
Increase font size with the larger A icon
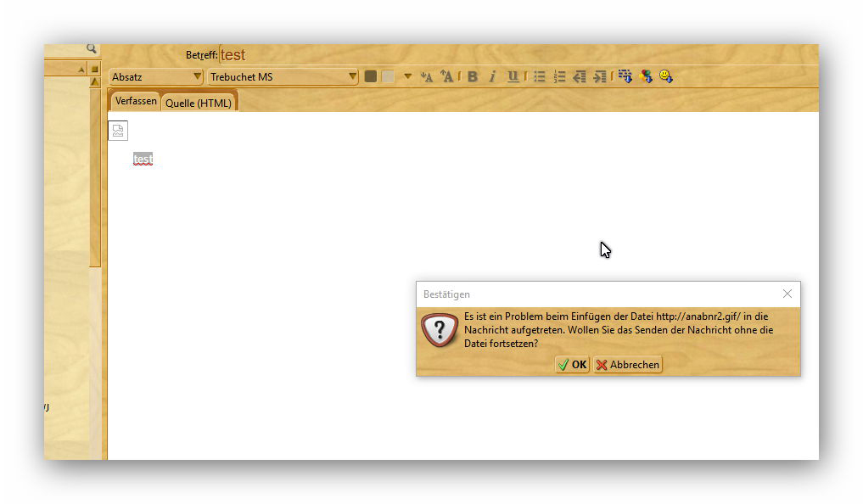[x=447, y=76]
